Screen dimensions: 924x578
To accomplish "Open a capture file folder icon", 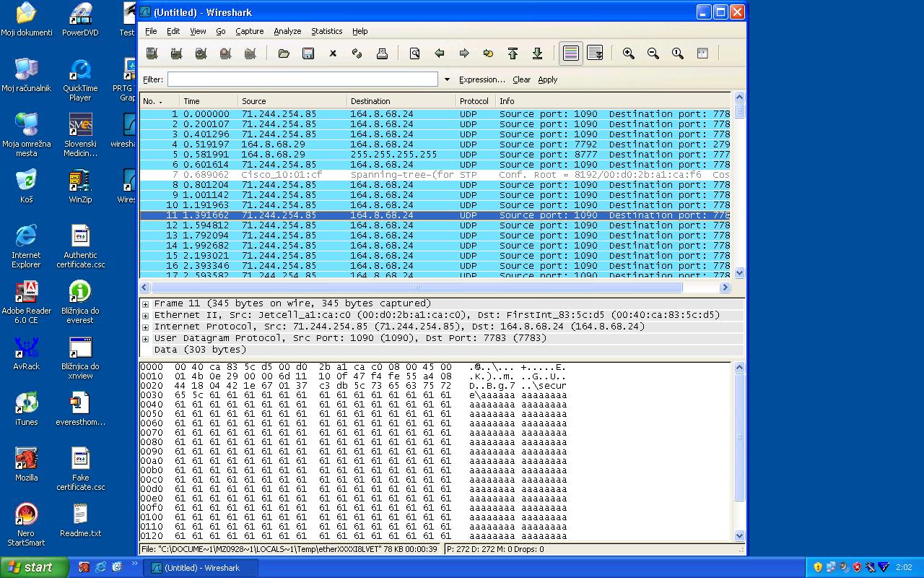I will [x=284, y=53].
